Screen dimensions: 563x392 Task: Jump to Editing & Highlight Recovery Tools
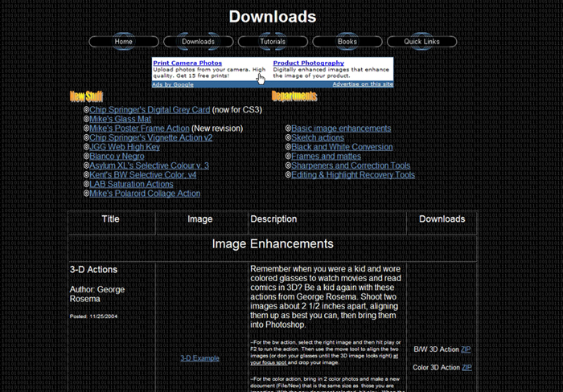[x=353, y=174]
